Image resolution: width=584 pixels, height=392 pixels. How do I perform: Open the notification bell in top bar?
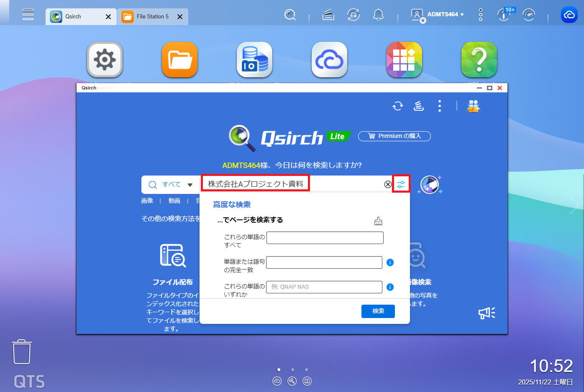click(x=378, y=15)
